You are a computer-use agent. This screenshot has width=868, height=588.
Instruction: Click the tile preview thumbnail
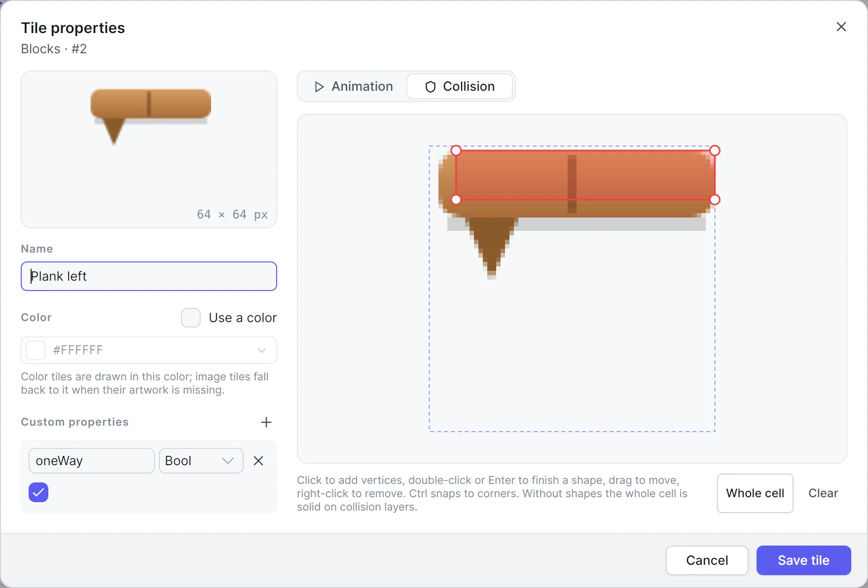click(149, 149)
